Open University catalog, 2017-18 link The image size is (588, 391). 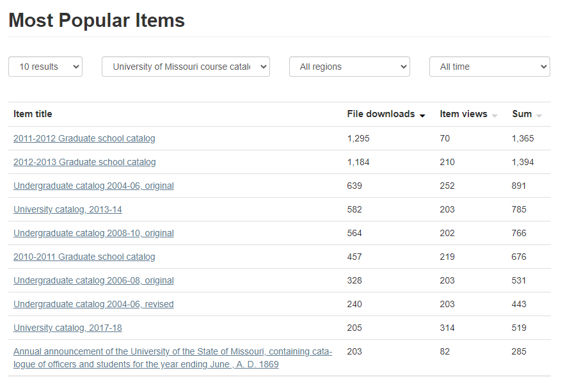point(67,328)
